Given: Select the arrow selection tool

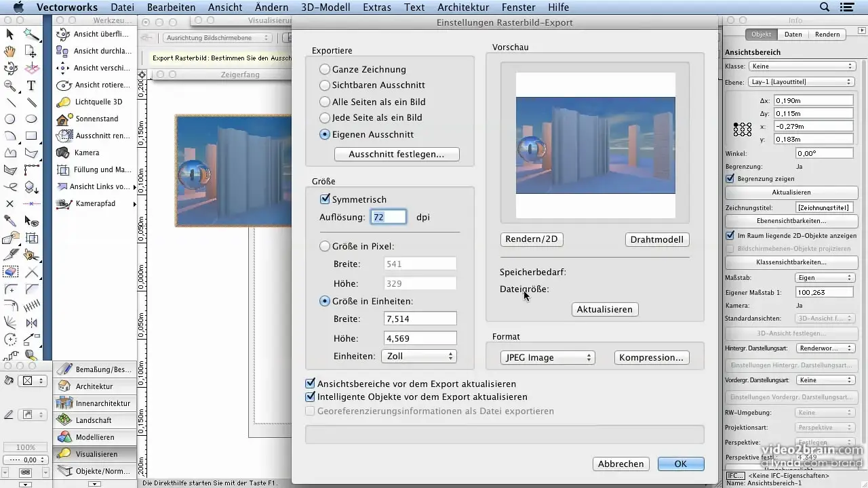Looking at the screenshot, I should coord(10,34).
